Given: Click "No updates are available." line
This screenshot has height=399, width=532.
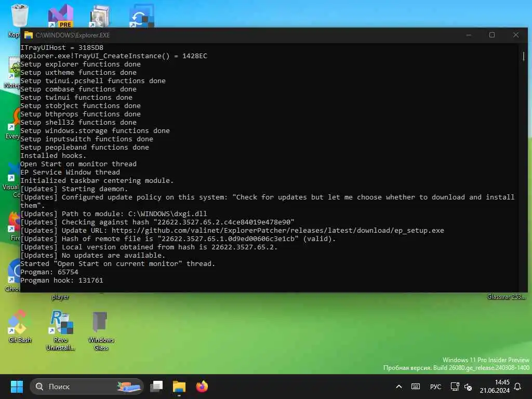Looking at the screenshot, I should tap(93, 255).
